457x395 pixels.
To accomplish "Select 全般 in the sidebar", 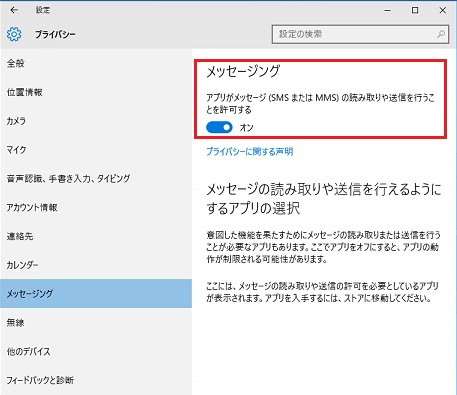I will coord(96,63).
